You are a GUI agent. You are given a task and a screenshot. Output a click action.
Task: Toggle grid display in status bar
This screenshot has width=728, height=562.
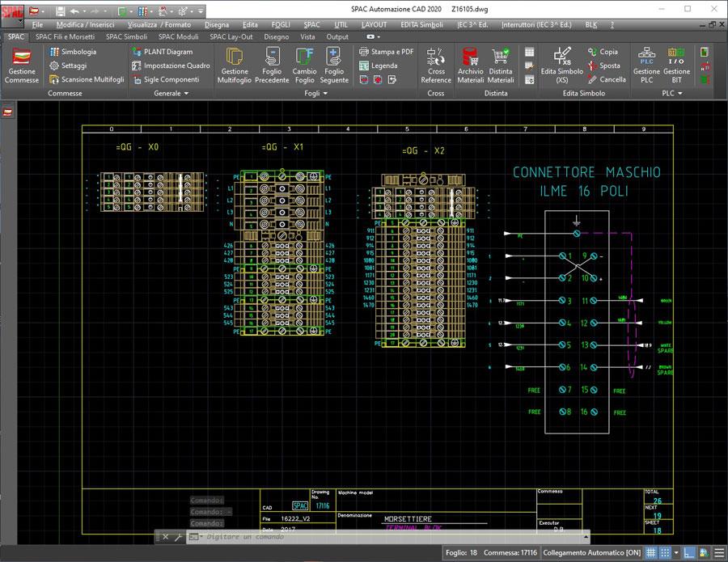[x=650, y=553]
